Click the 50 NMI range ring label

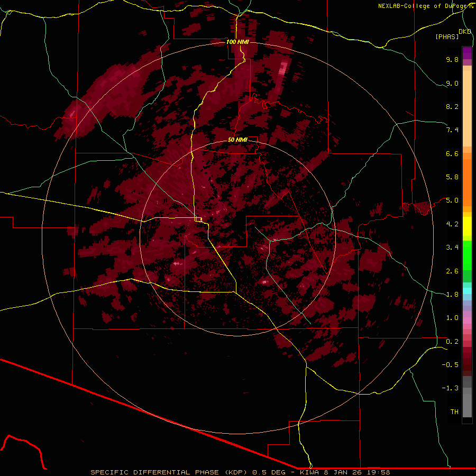click(x=237, y=140)
